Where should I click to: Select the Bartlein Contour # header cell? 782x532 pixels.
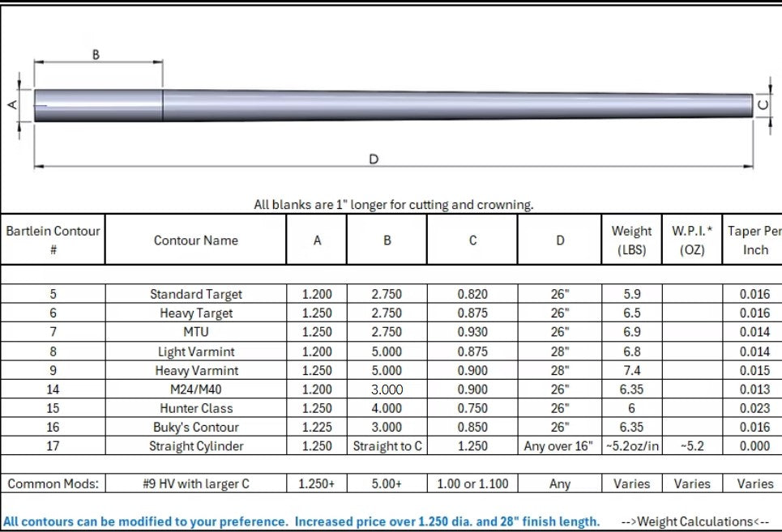coord(53,240)
